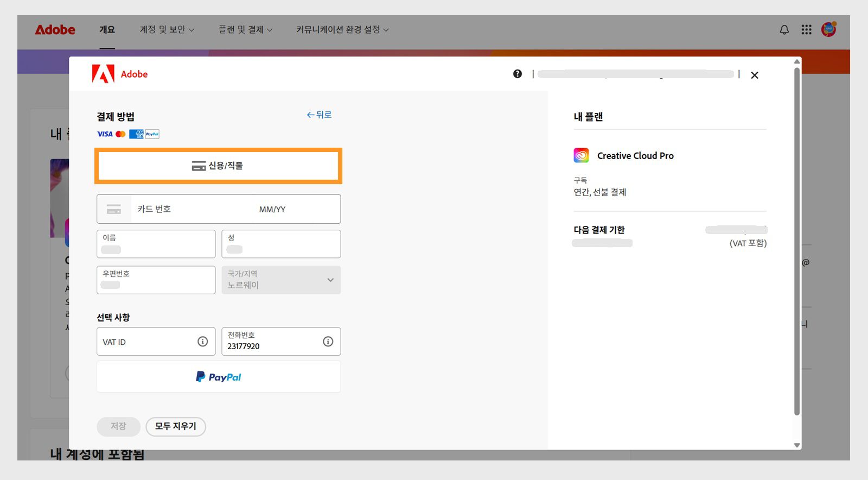Focus the 카드 번호 input field
Screen dimensions: 868x480
(193, 209)
